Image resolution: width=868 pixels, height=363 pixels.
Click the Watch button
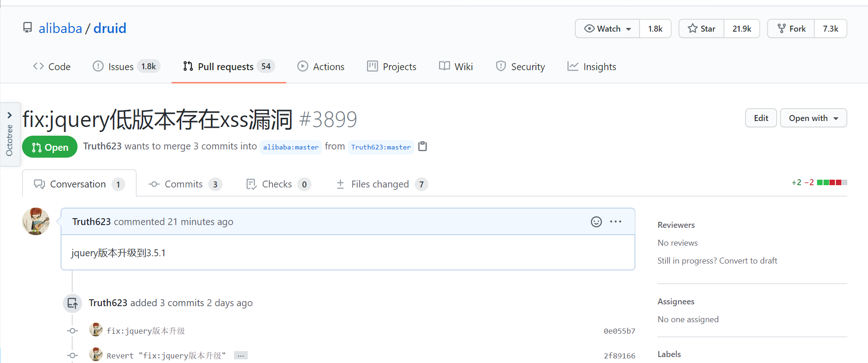pyautogui.click(x=607, y=28)
